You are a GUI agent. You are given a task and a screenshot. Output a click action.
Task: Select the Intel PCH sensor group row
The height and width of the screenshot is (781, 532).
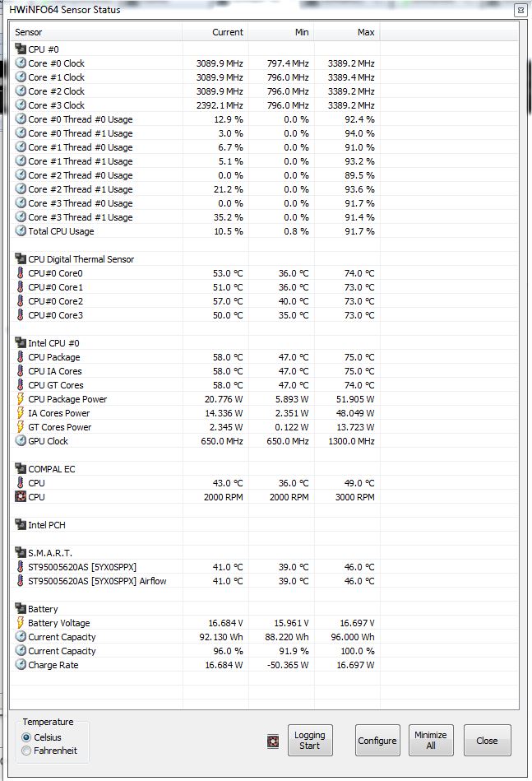pos(264,525)
